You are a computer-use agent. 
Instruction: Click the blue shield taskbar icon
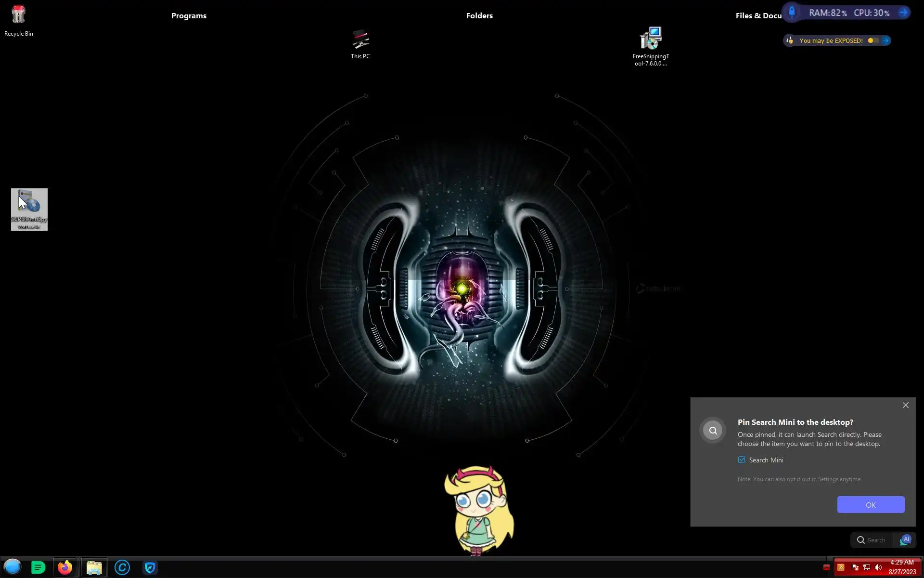[x=150, y=567]
